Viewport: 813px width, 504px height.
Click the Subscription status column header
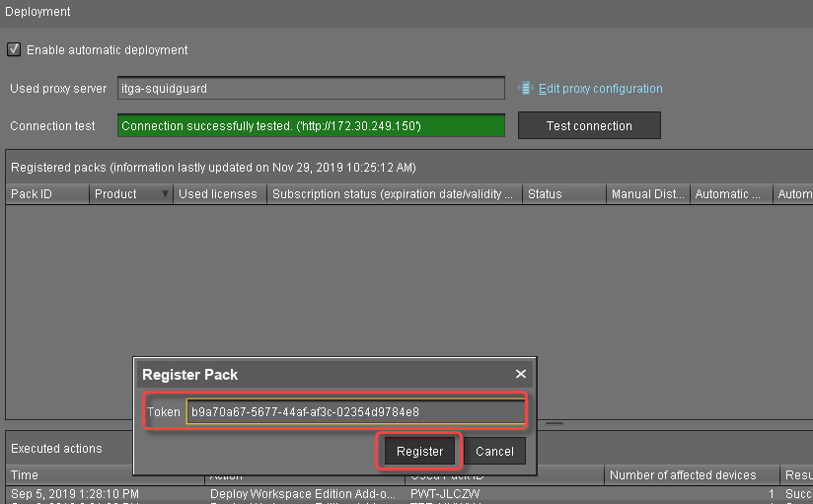coord(393,194)
